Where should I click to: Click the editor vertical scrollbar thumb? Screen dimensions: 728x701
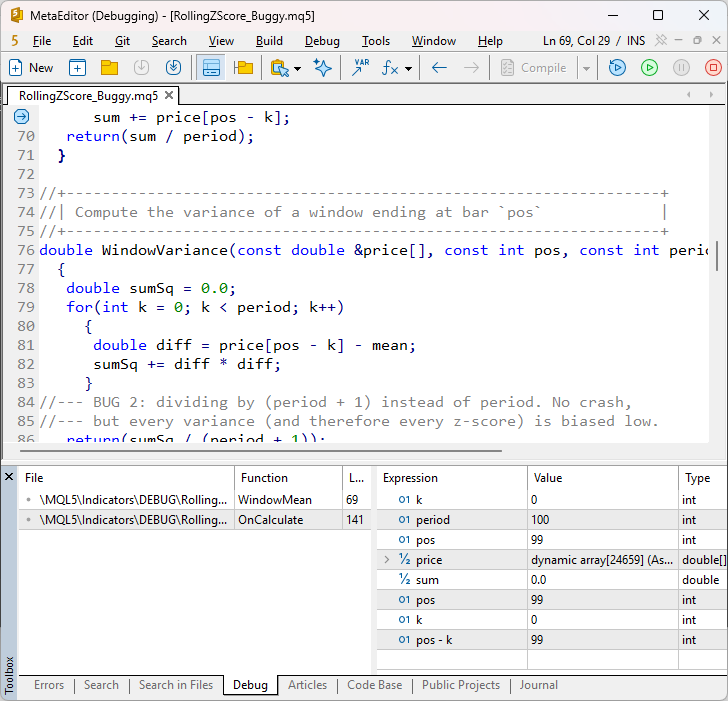[x=718, y=256]
